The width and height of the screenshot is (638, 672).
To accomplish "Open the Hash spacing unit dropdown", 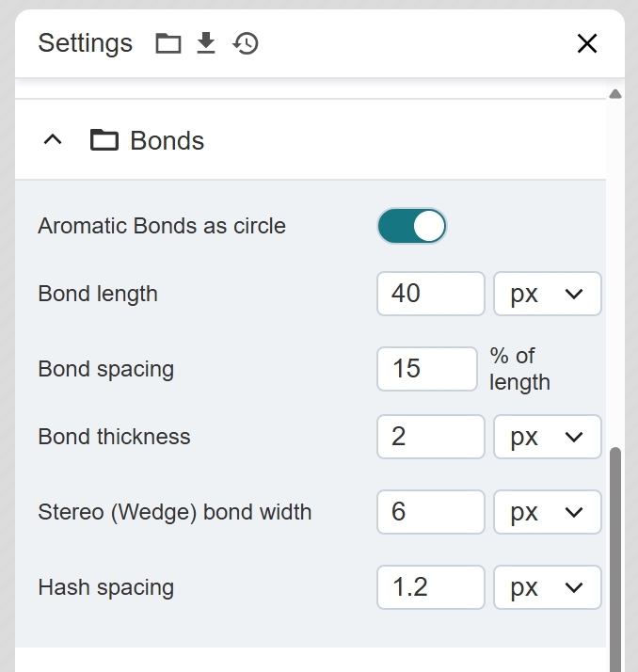I will [547, 587].
